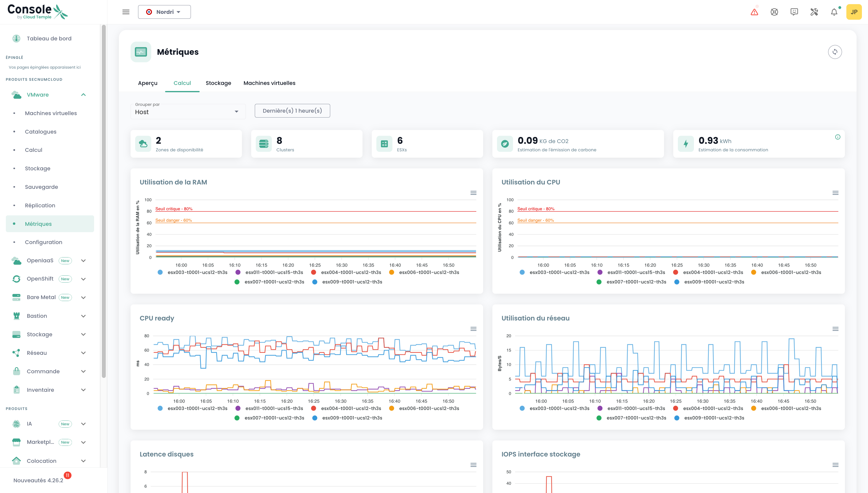868x493 pixels.
Task: Open the Nordri tenant selector dropdown
Action: [x=164, y=12]
